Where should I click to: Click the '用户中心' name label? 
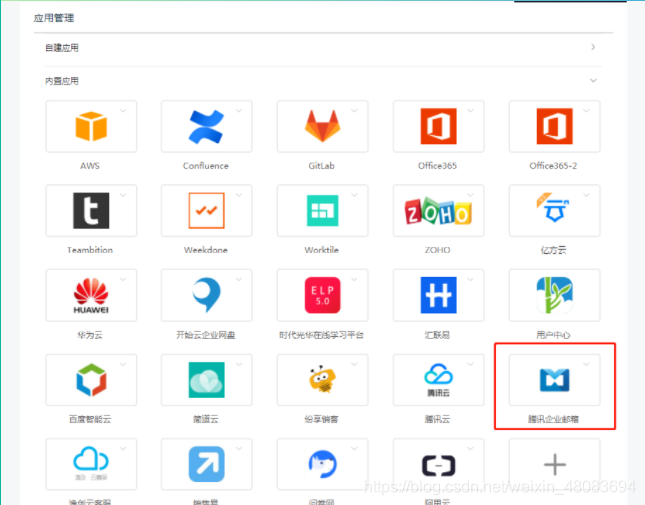[x=554, y=335]
